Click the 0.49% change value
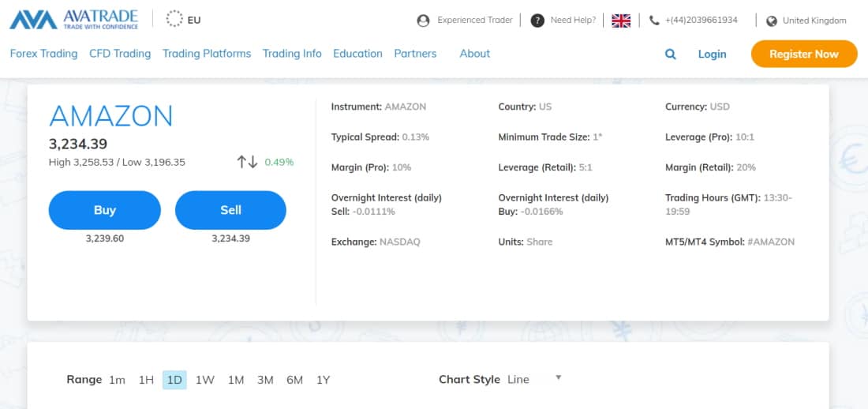This screenshot has height=409, width=868. coord(279,163)
